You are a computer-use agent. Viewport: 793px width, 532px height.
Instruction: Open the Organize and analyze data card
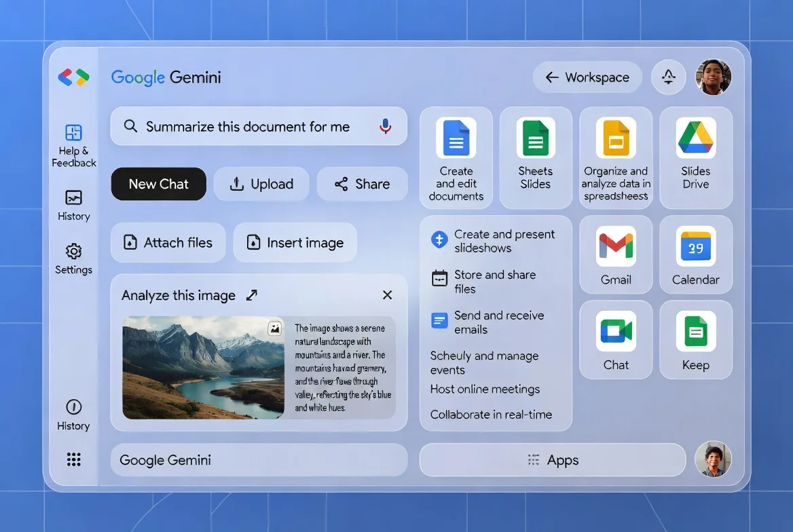[616, 158]
